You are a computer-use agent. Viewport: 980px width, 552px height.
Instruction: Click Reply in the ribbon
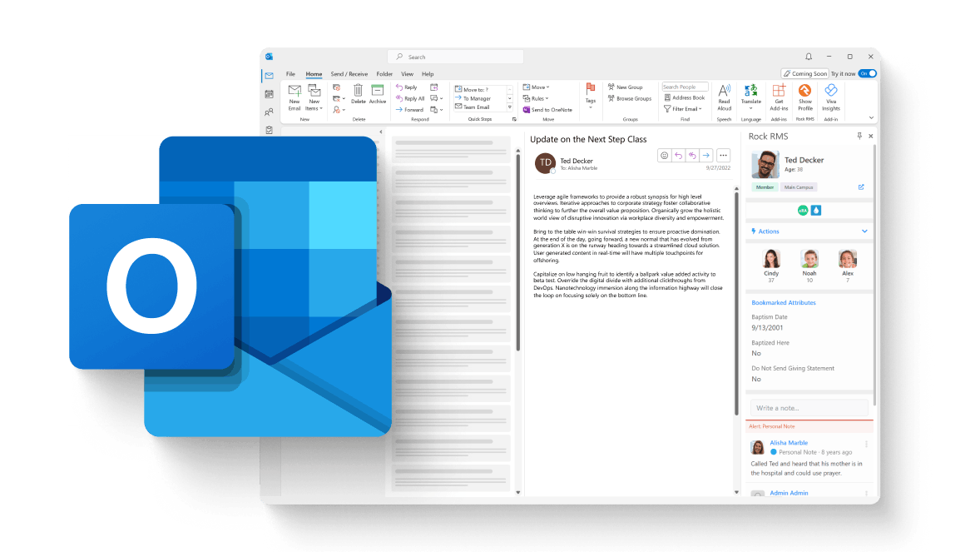tap(407, 87)
